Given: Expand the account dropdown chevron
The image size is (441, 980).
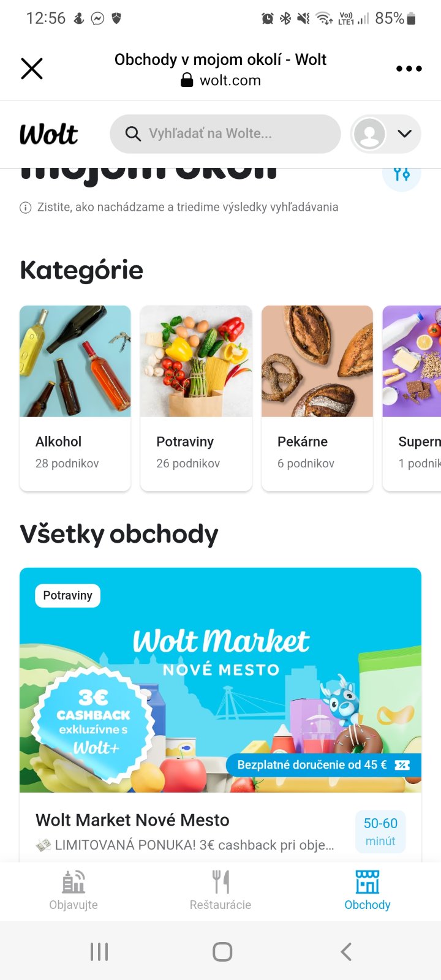Looking at the screenshot, I should 405,134.
